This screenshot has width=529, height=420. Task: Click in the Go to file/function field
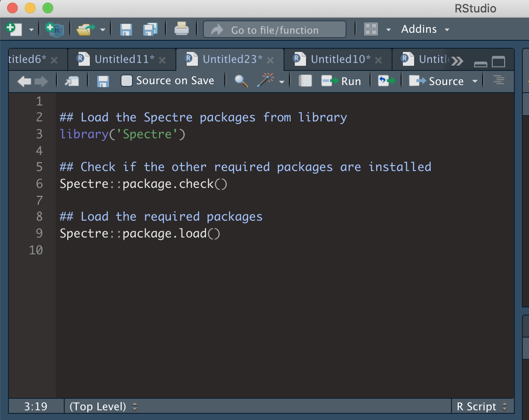tap(275, 30)
